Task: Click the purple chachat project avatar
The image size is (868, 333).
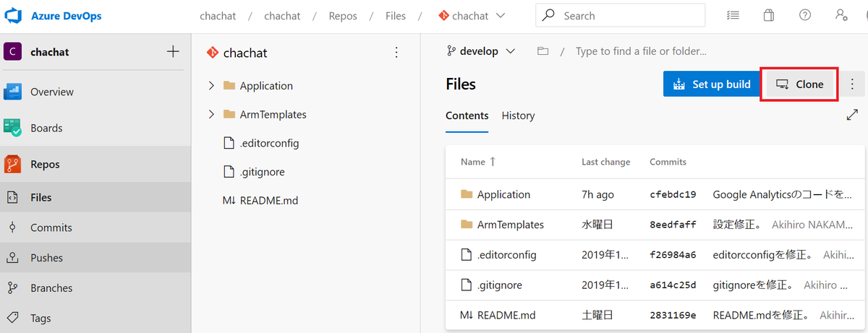Action: [14, 52]
